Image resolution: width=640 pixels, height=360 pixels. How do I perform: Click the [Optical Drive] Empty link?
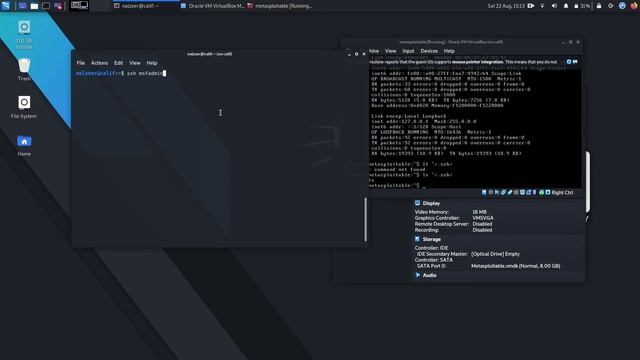point(495,254)
